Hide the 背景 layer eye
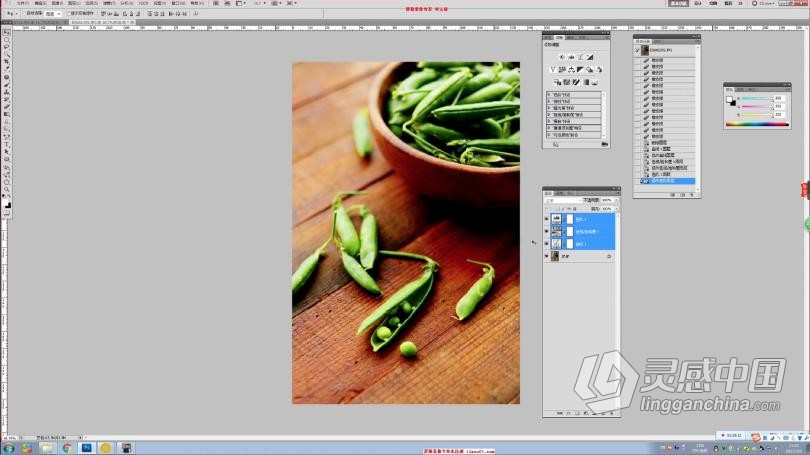 547,256
